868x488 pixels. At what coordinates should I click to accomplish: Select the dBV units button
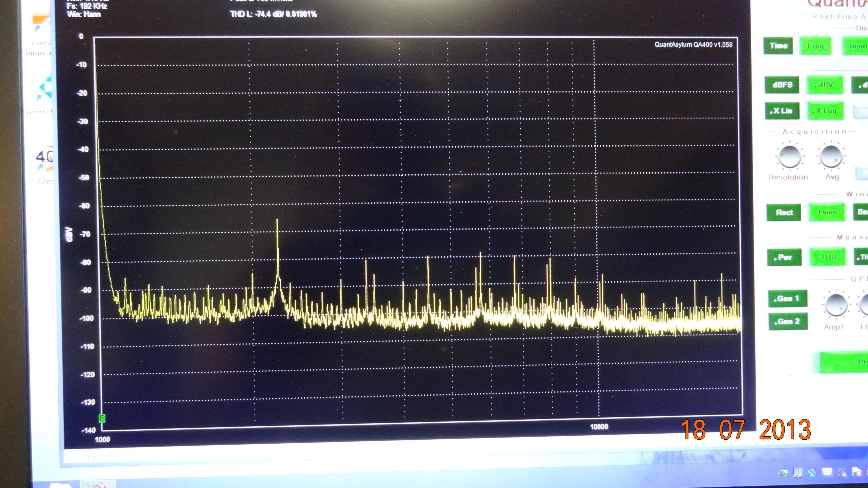(825, 85)
